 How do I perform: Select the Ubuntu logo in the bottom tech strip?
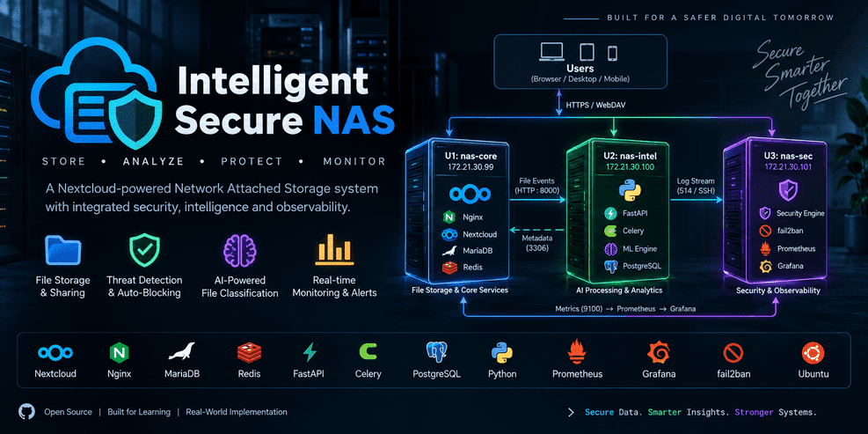click(x=813, y=352)
